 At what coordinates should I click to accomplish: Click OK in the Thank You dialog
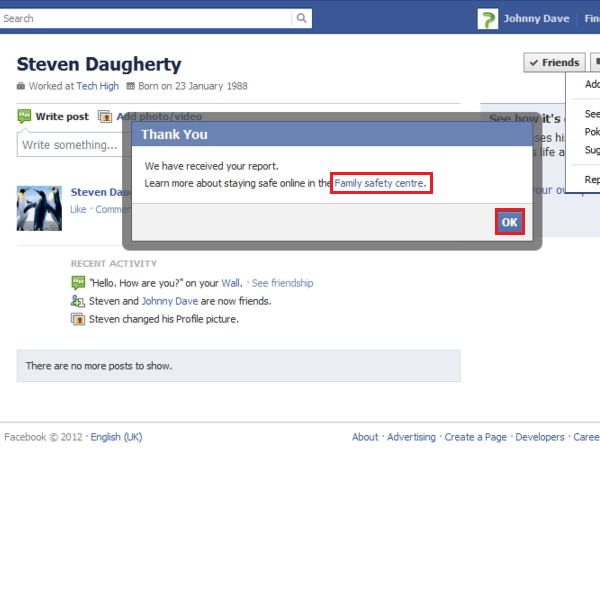510,222
